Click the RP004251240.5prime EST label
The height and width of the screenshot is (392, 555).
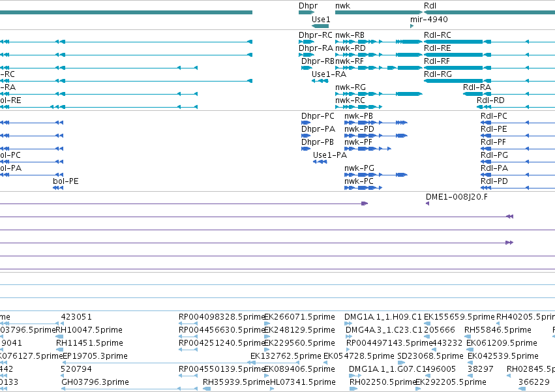[x=222, y=343]
